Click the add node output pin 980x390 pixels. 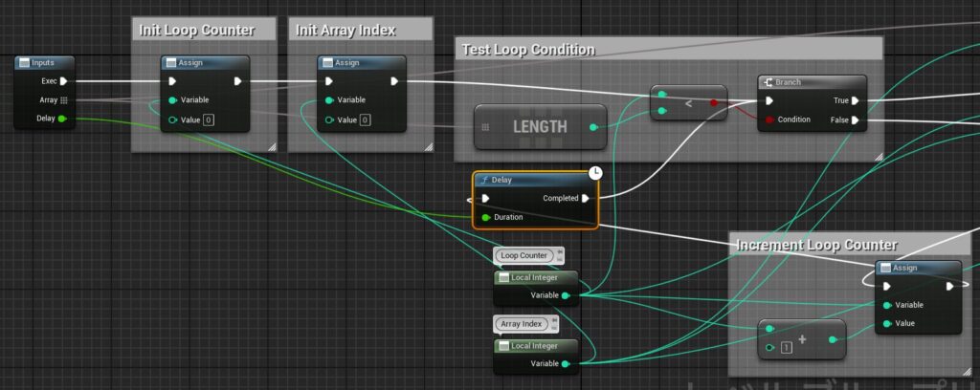833,340
